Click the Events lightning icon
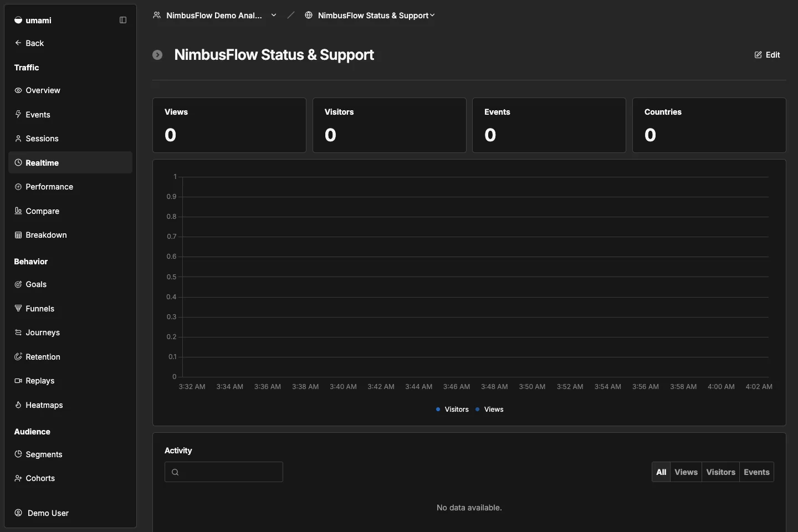The height and width of the screenshot is (532, 798). 18,114
